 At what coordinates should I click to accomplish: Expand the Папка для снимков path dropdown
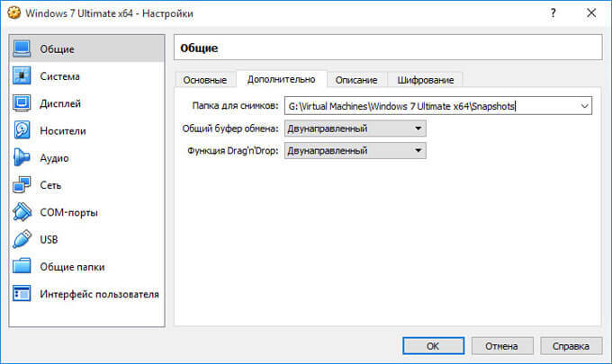584,106
